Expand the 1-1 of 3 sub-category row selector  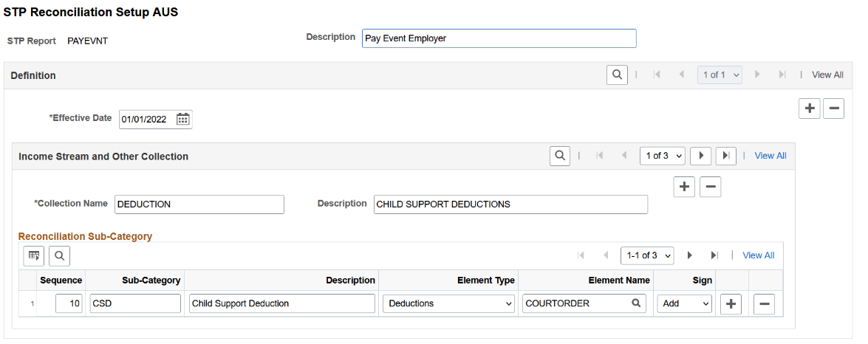(x=647, y=255)
